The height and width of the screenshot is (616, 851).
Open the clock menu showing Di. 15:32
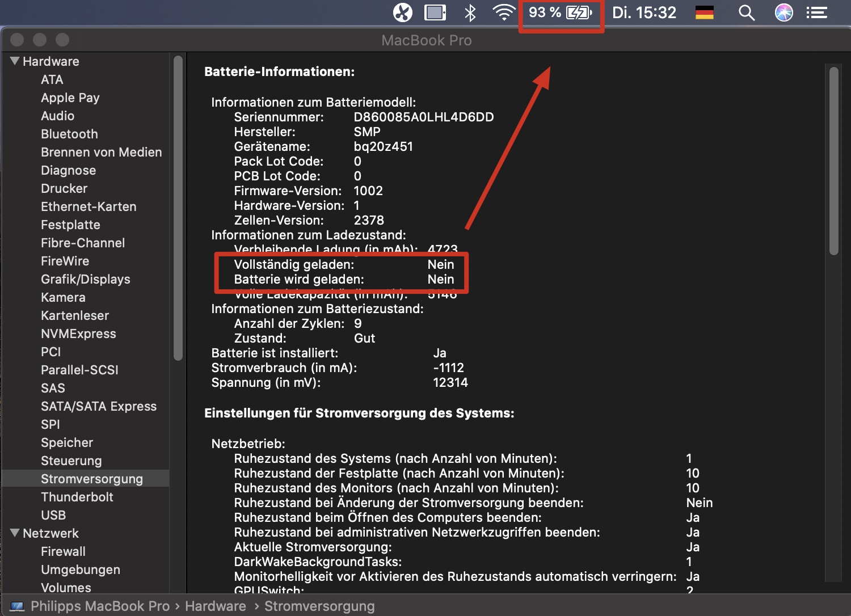[x=644, y=12]
